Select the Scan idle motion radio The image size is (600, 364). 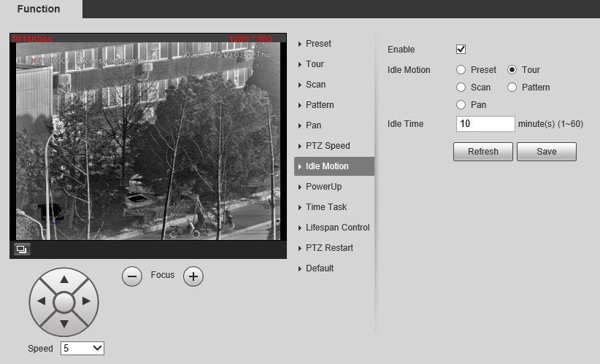(461, 88)
